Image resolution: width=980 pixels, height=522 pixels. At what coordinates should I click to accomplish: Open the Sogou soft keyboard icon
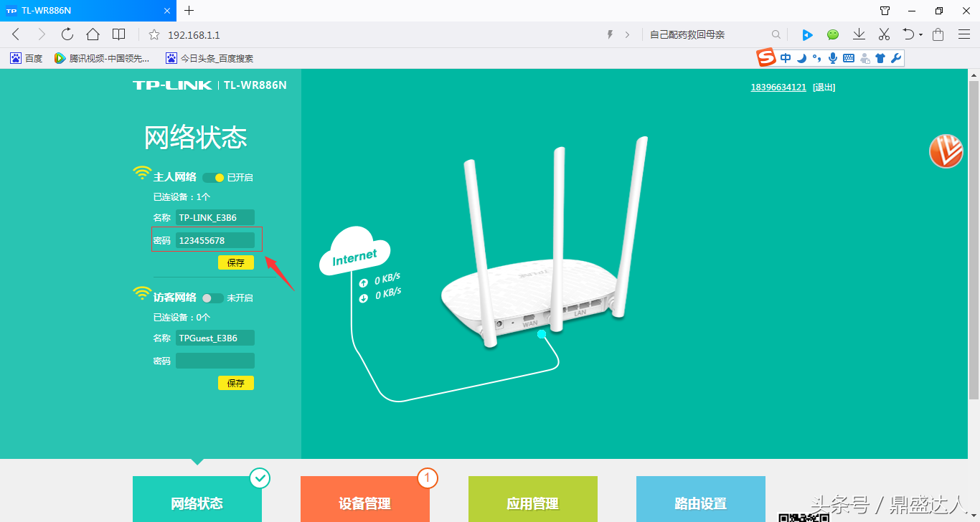pyautogui.click(x=849, y=58)
